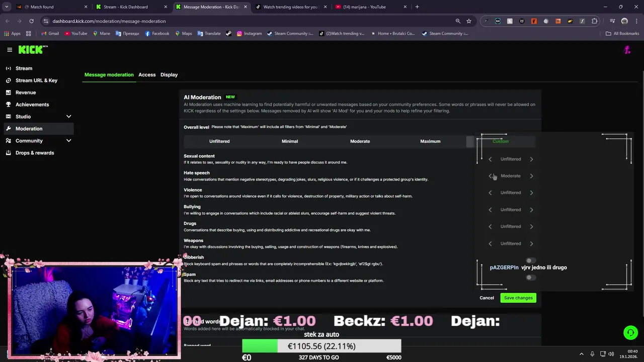
Task: Open the green support chat bubble
Action: [x=630, y=333]
